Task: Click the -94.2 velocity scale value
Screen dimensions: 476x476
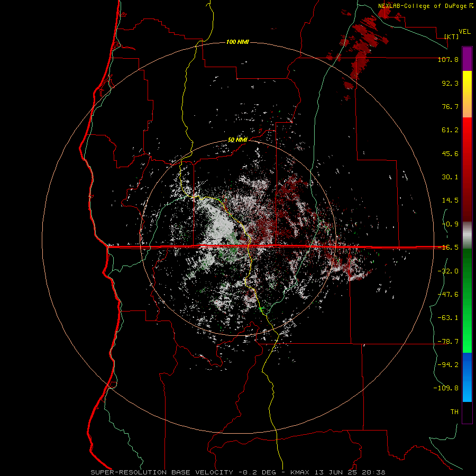Action: tap(448, 365)
